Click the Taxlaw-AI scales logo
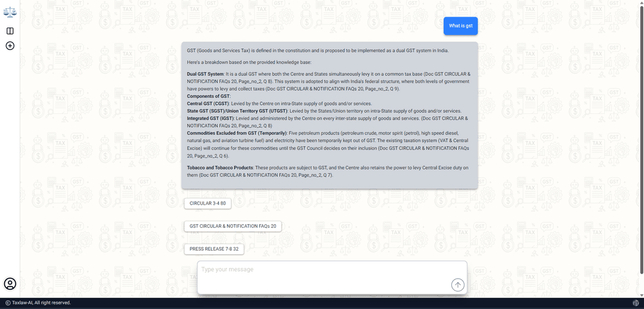 10,11
